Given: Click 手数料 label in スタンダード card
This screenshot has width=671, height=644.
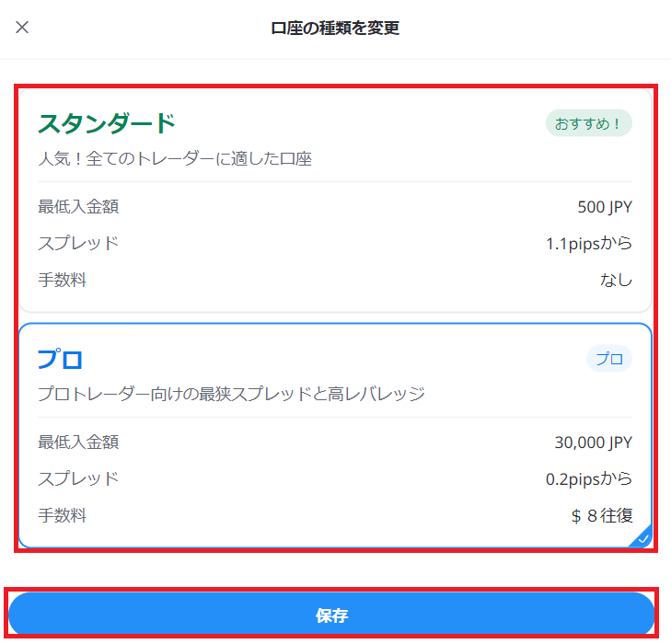Looking at the screenshot, I should coord(62,280).
